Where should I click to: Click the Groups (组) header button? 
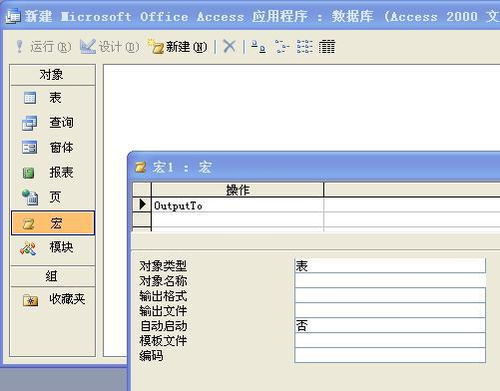pyautogui.click(x=53, y=276)
